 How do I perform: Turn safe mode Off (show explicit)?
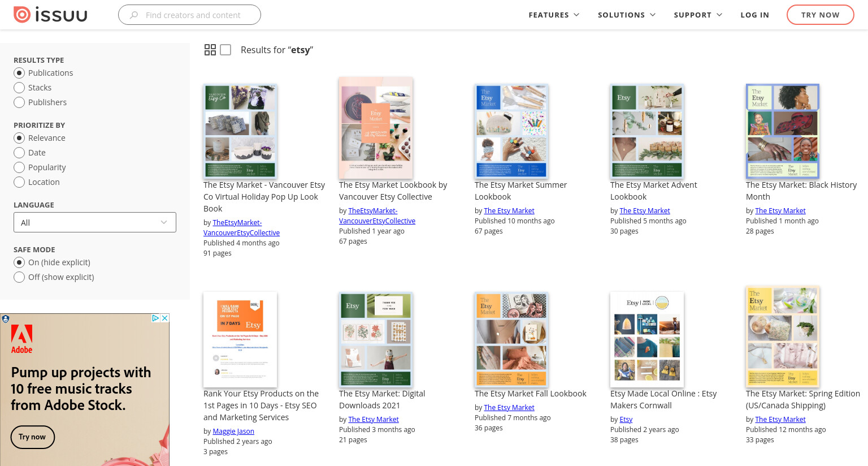[19, 277]
